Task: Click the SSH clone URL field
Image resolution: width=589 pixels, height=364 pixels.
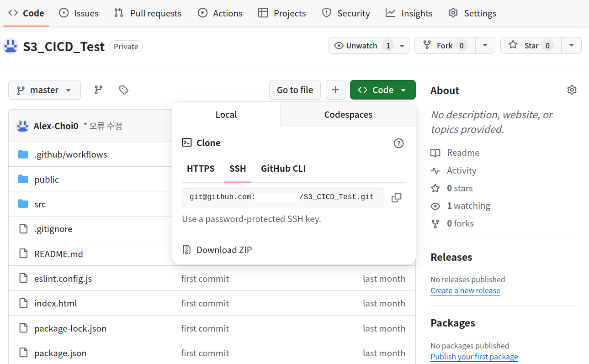Action: pyautogui.click(x=283, y=197)
